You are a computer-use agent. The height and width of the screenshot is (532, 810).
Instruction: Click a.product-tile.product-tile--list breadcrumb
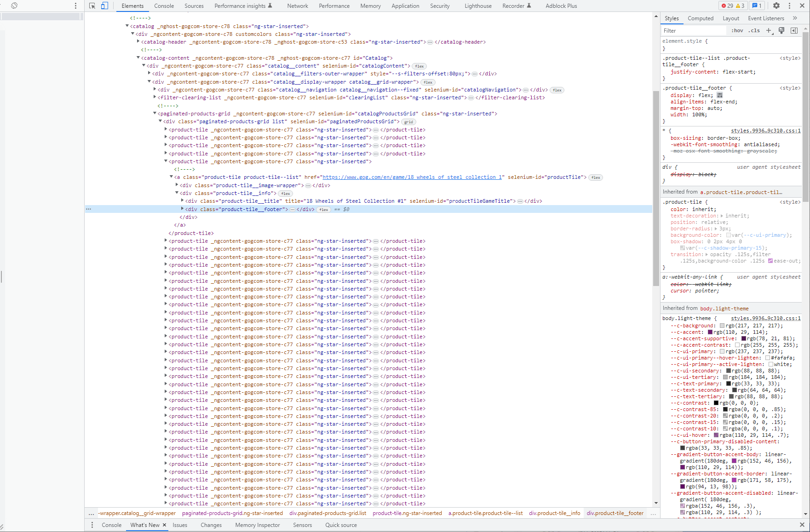pos(485,513)
